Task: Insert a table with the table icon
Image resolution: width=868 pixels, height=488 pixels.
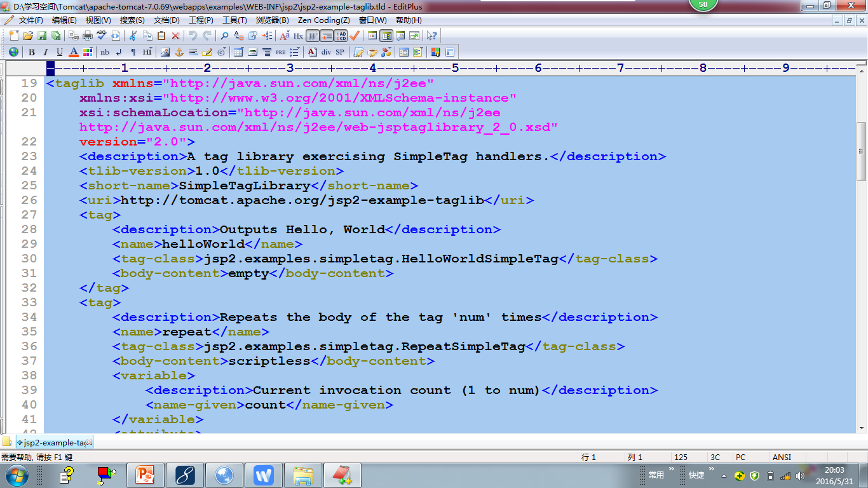Action: click(x=238, y=52)
